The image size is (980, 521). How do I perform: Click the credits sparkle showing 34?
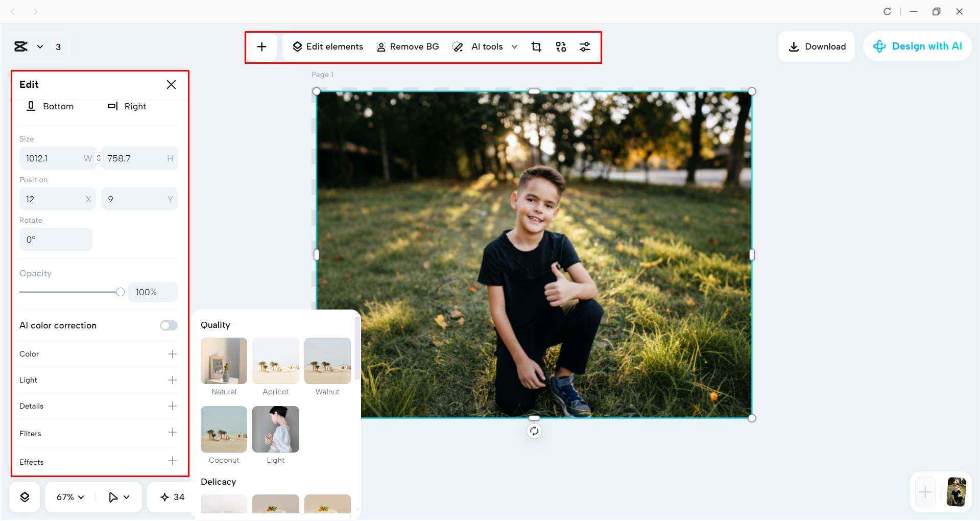click(x=171, y=496)
